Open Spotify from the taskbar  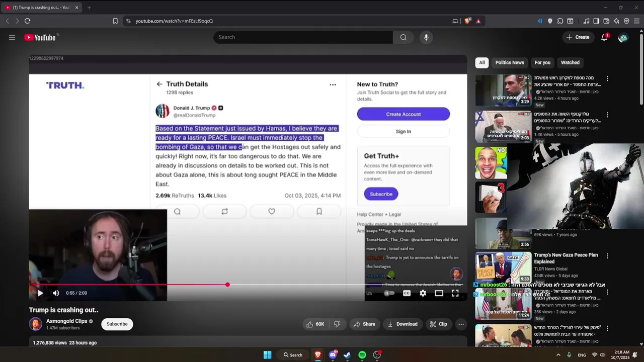pyautogui.click(x=362, y=355)
